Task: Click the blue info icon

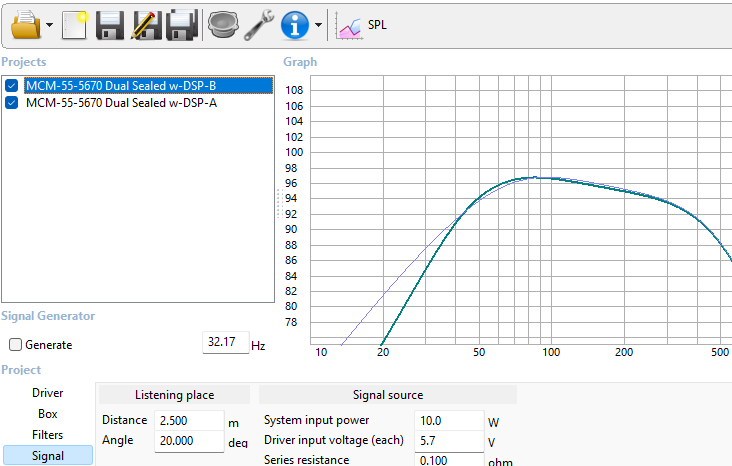Action: (x=295, y=24)
